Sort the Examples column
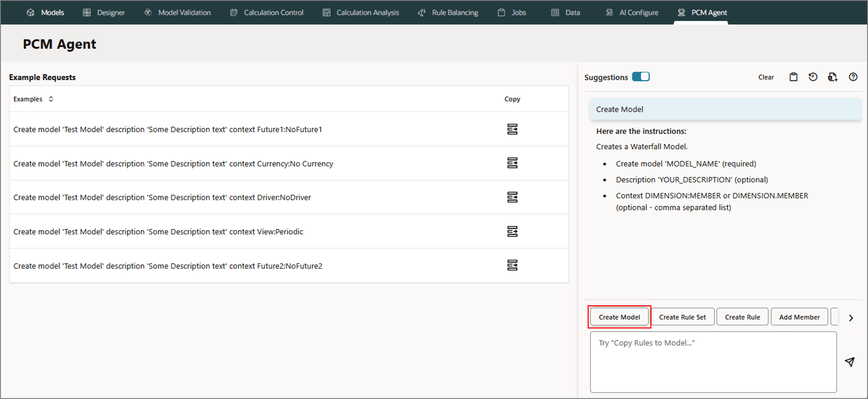 click(51, 99)
